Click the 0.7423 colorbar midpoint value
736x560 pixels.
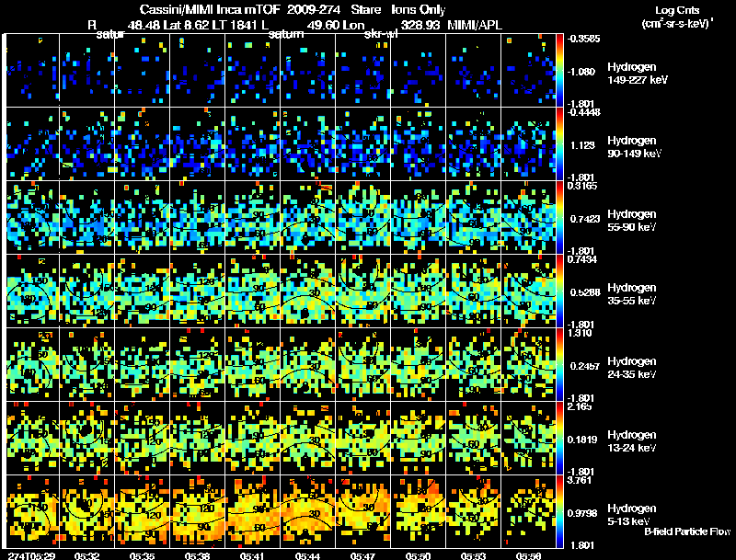click(585, 219)
